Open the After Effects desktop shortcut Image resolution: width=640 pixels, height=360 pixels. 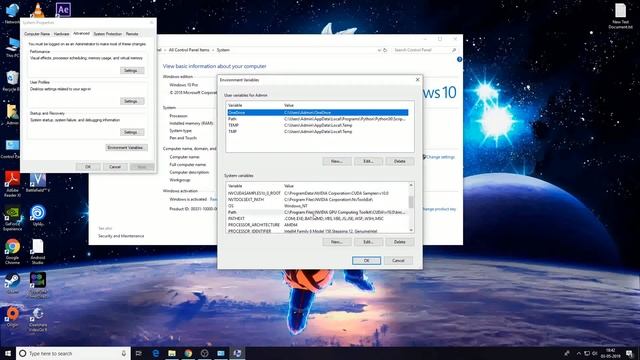click(x=63, y=9)
